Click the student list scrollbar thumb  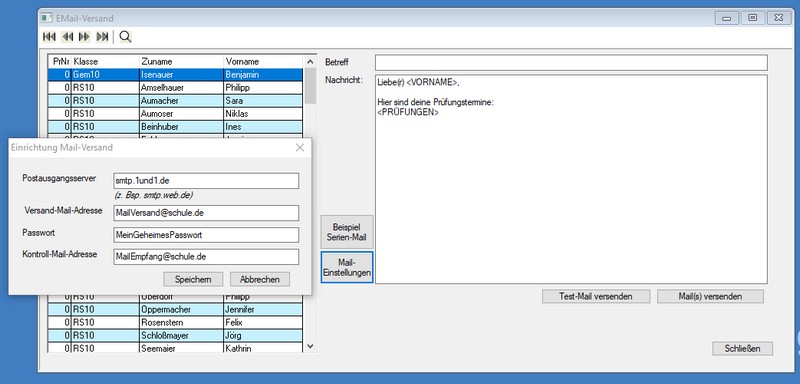click(310, 85)
